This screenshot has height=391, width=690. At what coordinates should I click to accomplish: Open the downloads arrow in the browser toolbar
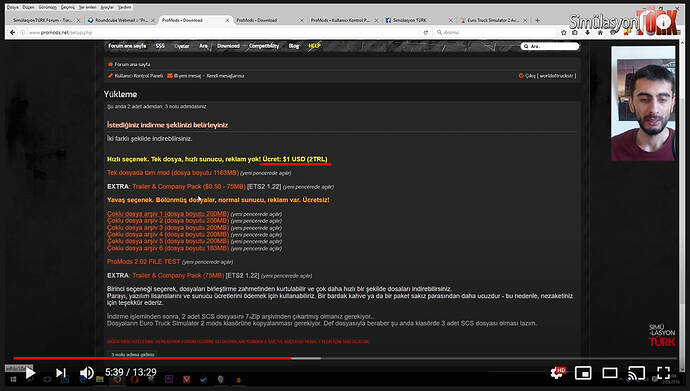click(x=587, y=33)
